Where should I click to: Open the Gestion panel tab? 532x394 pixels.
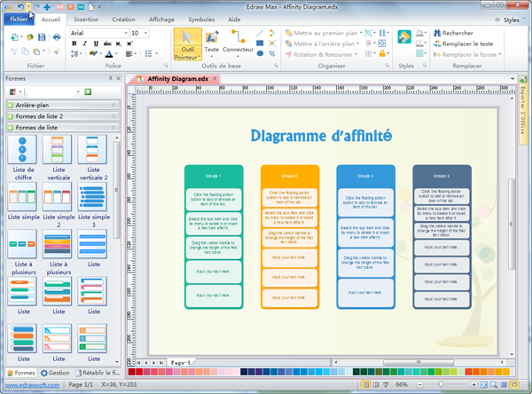coord(54,373)
